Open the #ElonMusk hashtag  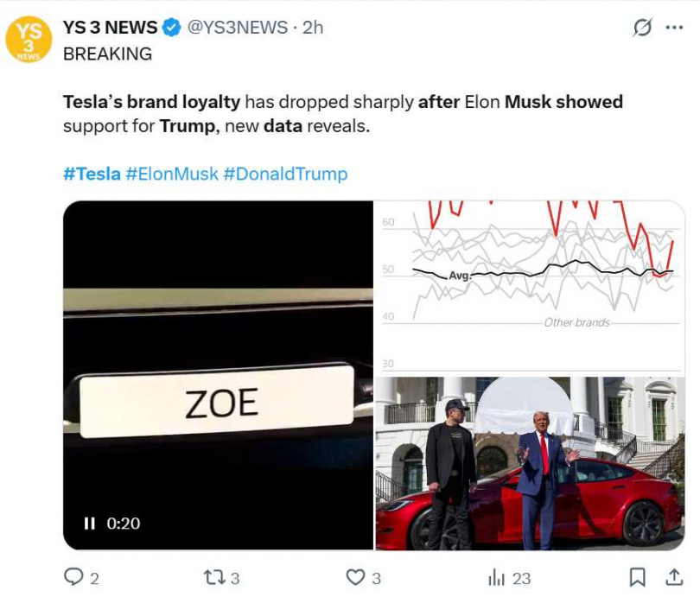[x=172, y=174]
